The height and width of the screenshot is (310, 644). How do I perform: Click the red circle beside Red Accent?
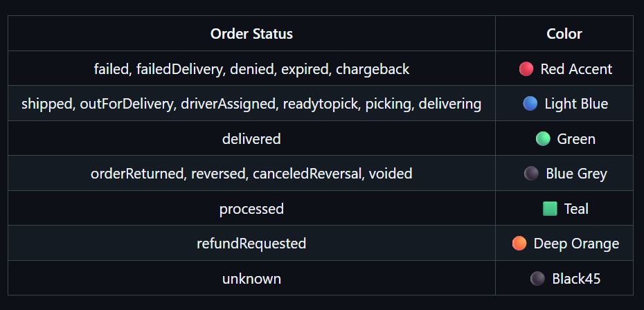[526, 69]
